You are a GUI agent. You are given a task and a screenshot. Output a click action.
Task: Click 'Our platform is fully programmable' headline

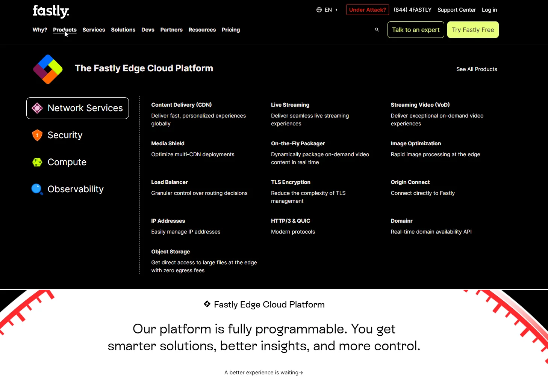264,337
